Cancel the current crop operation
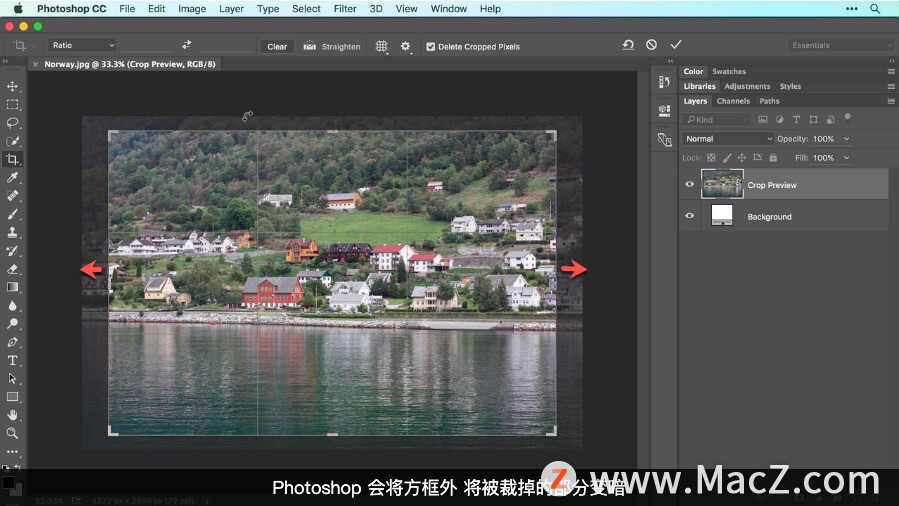Viewport: 899px width, 506px height. click(x=651, y=45)
